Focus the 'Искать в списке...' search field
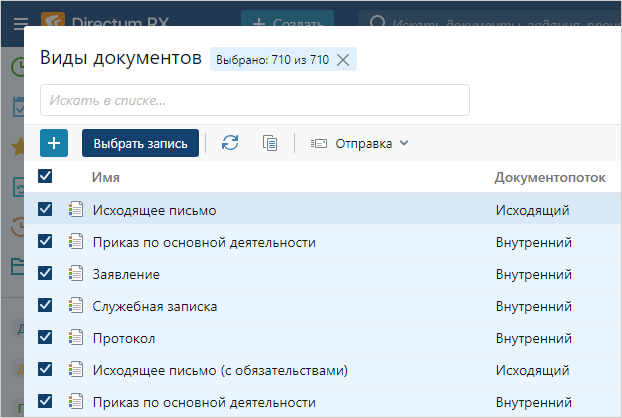 tap(255, 100)
